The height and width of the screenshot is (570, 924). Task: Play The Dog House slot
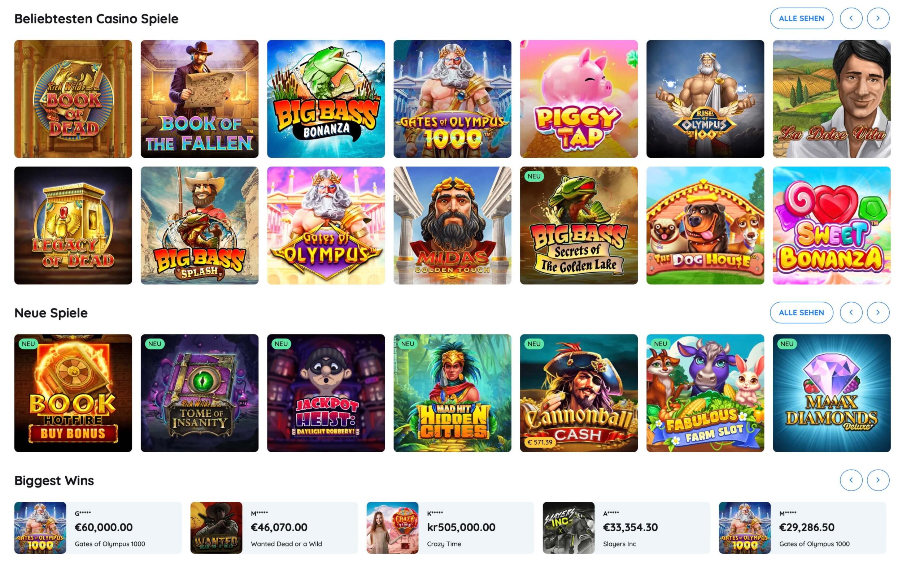click(705, 225)
